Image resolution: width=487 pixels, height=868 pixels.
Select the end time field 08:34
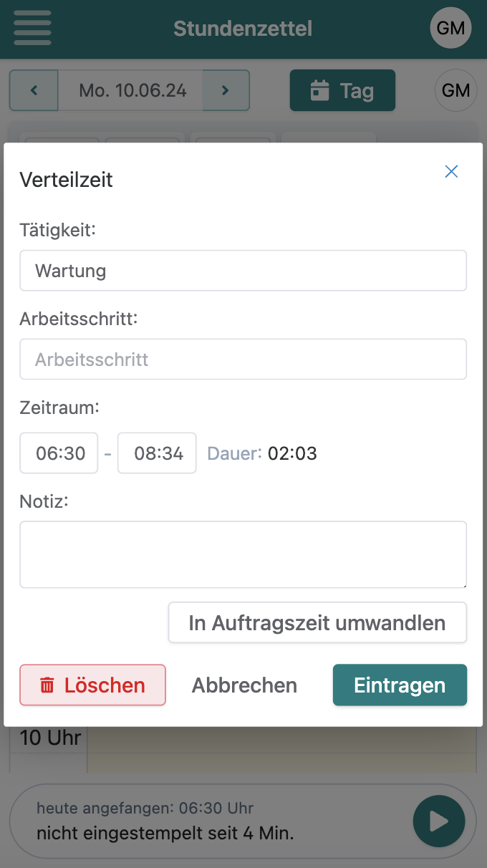(157, 453)
